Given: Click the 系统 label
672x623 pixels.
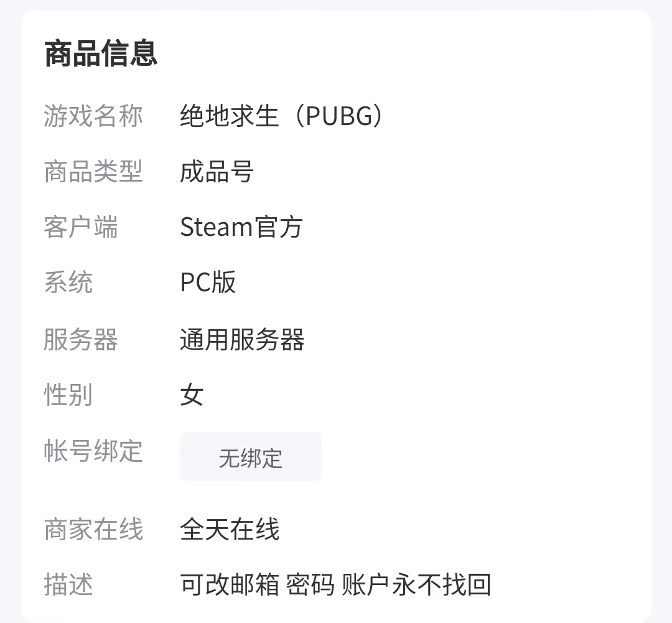Looking at the screenshot, I should [68, 283].
